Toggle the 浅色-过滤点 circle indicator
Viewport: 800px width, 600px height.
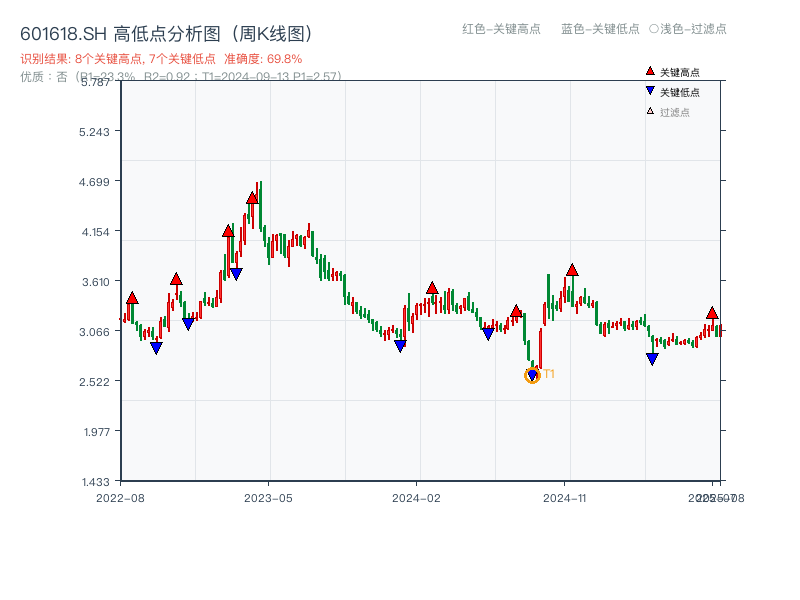coord(653,29)
